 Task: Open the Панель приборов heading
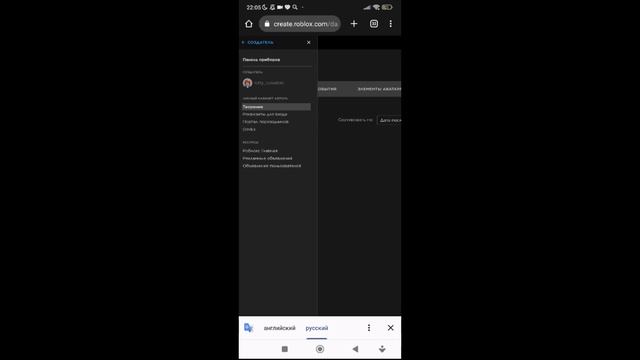(x=261, y=60)
